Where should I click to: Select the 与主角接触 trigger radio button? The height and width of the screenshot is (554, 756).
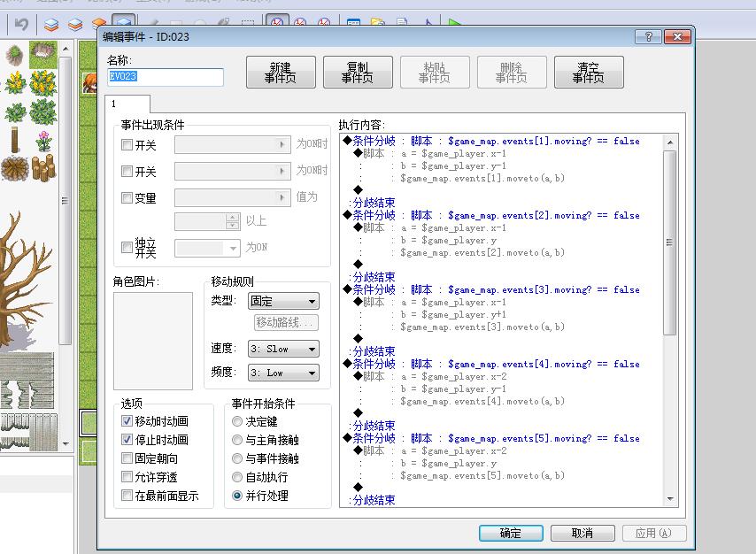tap(236, 440)
